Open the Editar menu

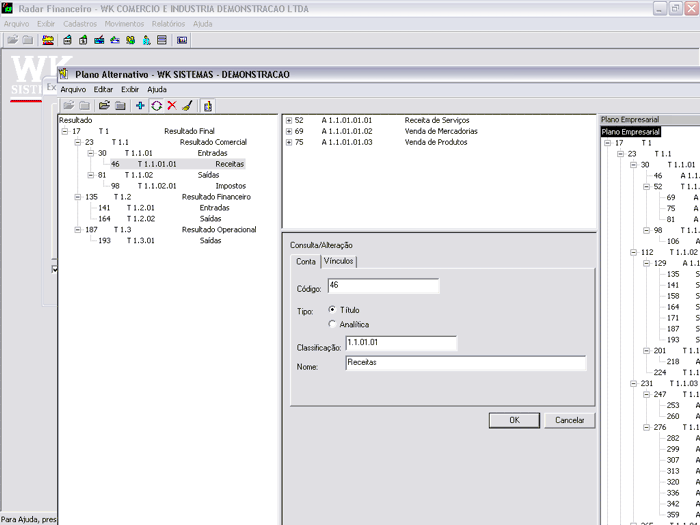[x=103, y=89]
